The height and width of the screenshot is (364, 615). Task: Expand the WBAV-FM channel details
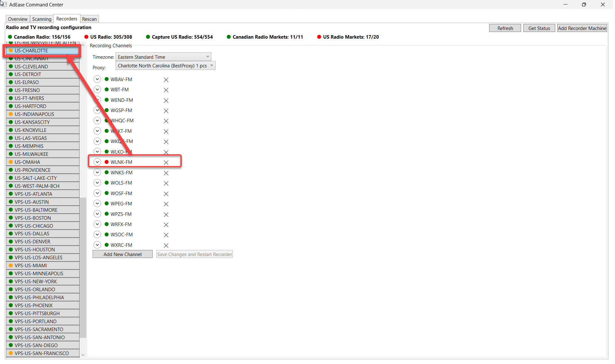[97, 79]
